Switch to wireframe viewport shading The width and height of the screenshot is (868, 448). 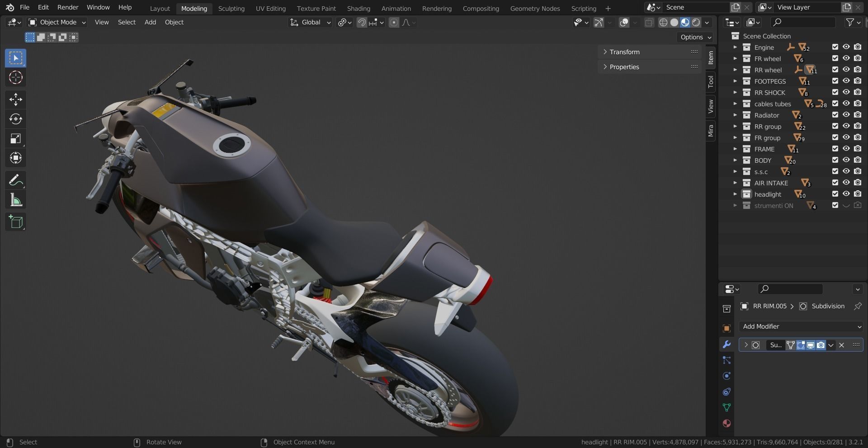[x=663, y=23]
